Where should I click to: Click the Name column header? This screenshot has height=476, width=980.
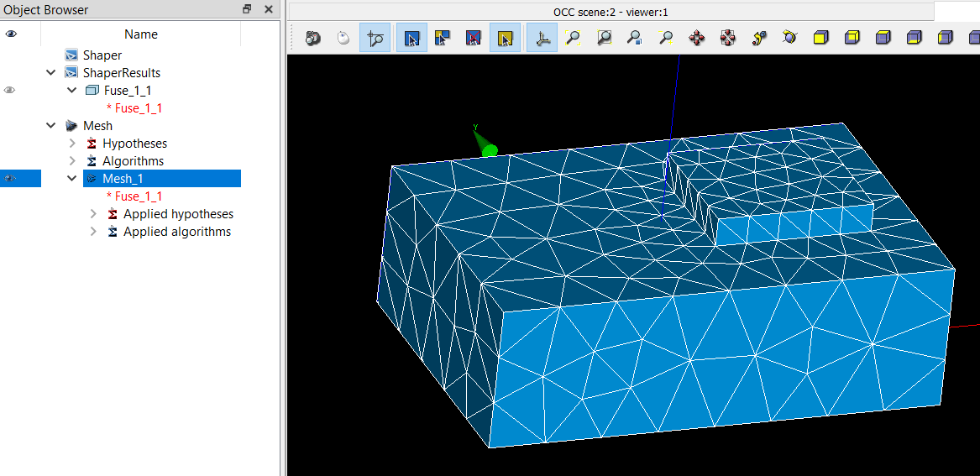140,34
